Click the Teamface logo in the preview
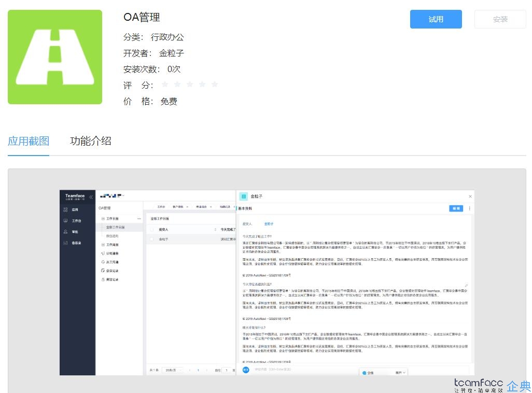Screen dimensions: 532x393 click(x=75, y=197)
